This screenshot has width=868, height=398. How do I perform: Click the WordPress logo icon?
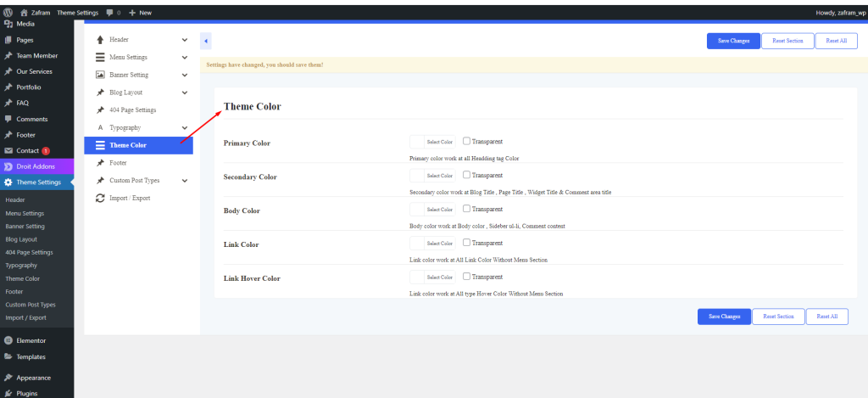click(8, 13)
